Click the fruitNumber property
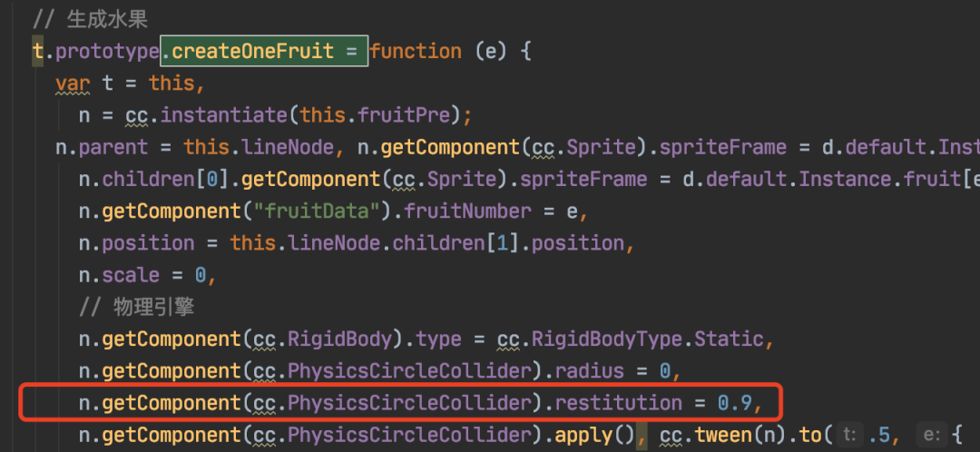The height and width of the screenshot is (452, 980). [x=468, y=211]
